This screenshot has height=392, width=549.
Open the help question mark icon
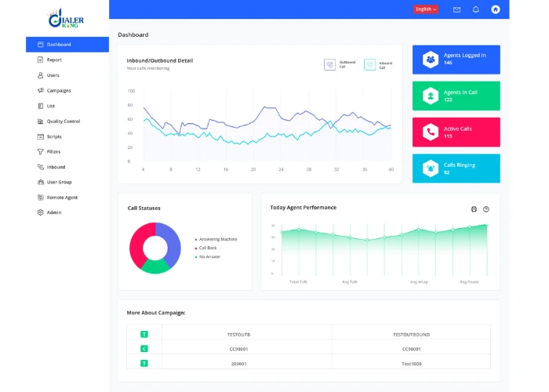pyautogui.click(x=486, y=209)
